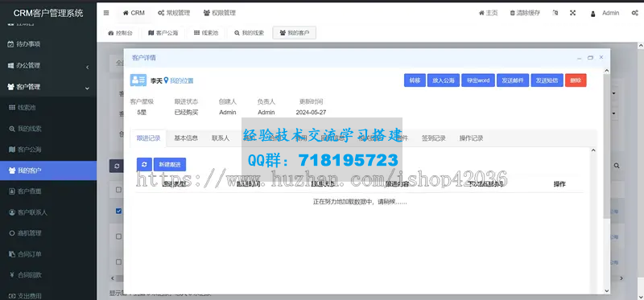Screen dimensions: 644x300
Task: Click the refresh icon beside 新建跟进
Action: click(x=144, y=164)
